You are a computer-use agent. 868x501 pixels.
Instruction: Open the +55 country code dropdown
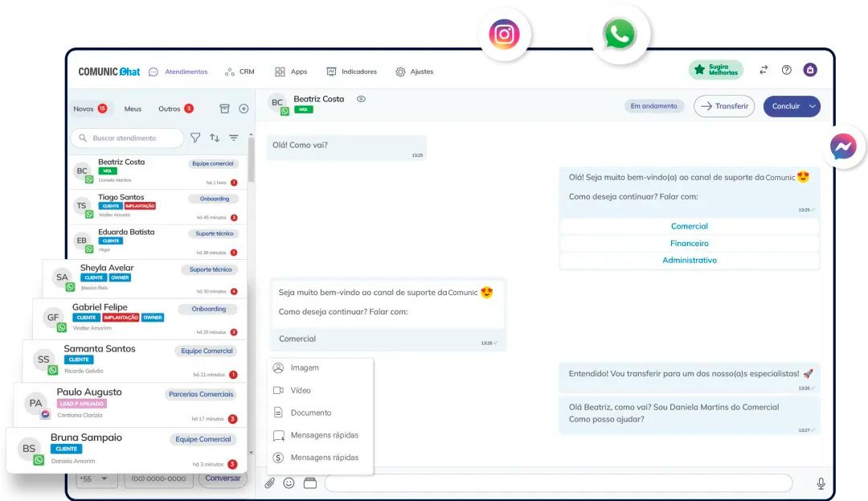(x=96, y=478)
